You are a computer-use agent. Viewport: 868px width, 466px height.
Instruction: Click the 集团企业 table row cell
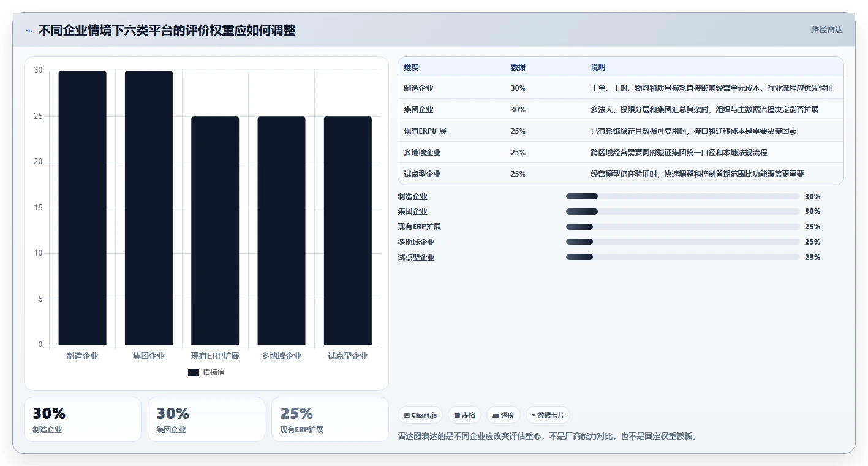pos(418,110)
